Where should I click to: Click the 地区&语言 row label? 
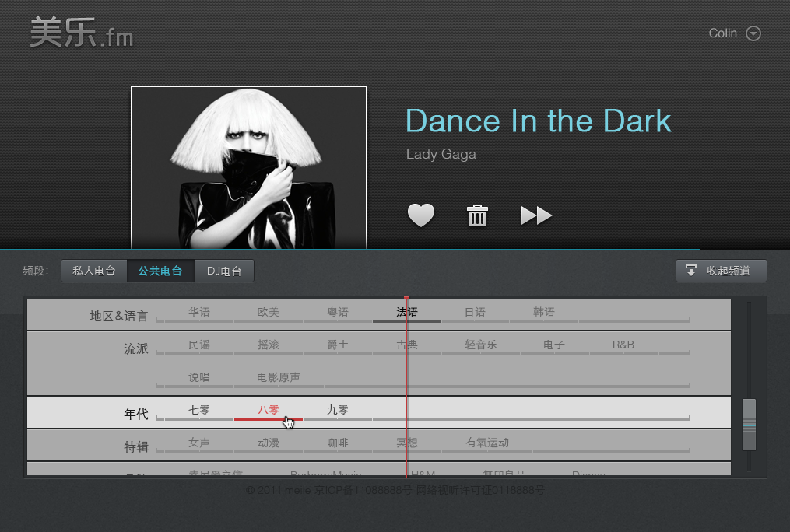(119, 316)
